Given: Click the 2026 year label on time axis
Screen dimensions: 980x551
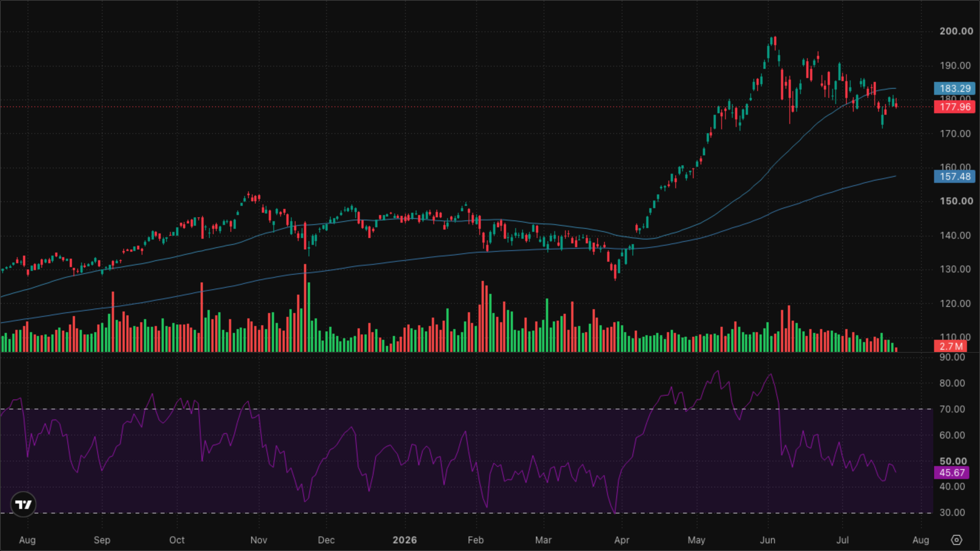Looking at the screenshot, I should click(405, 540).
